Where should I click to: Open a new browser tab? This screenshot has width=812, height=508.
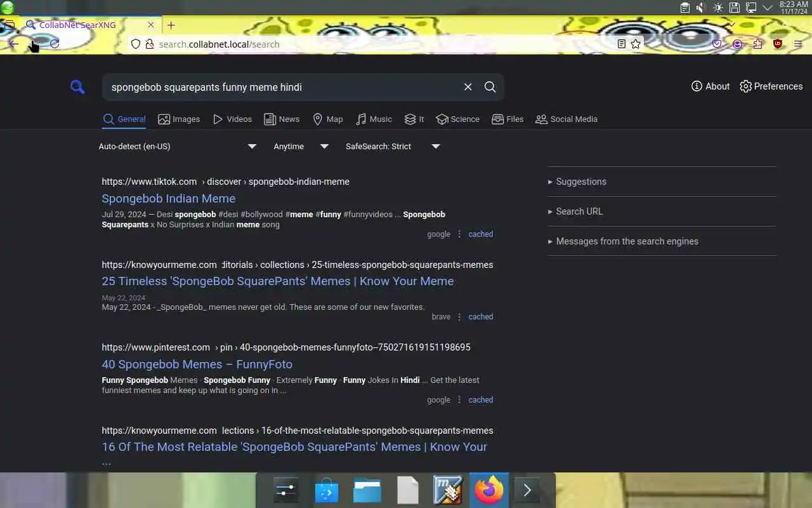pyautogui.click(x=171, y=25)
